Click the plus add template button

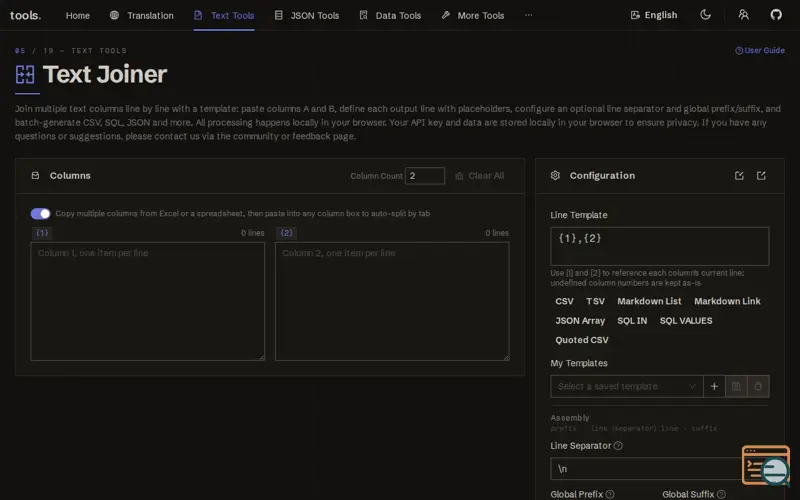[714, 386]
